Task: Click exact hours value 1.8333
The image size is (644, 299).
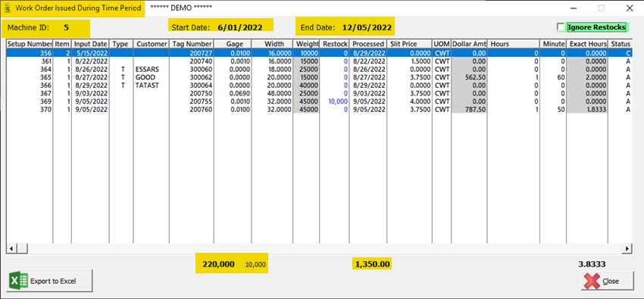Action: 596,110
